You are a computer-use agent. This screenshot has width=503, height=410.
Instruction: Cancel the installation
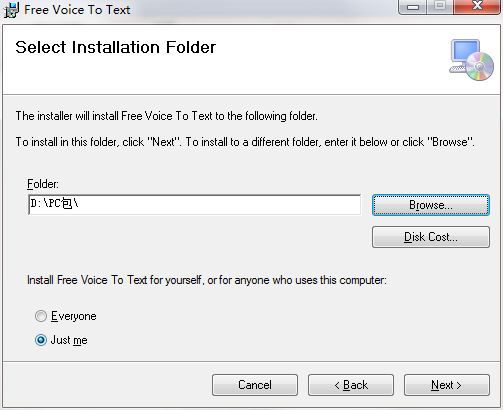click(x=255, y=385)
